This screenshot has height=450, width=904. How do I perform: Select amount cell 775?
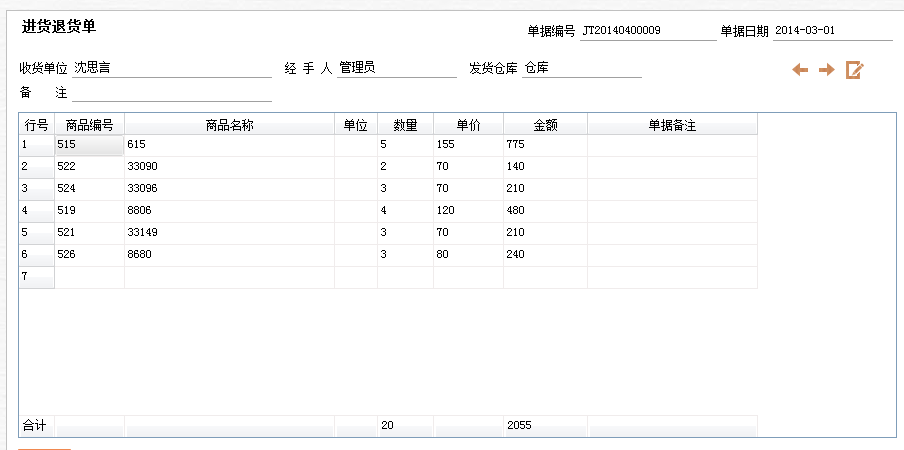click(x=545, y=145)
